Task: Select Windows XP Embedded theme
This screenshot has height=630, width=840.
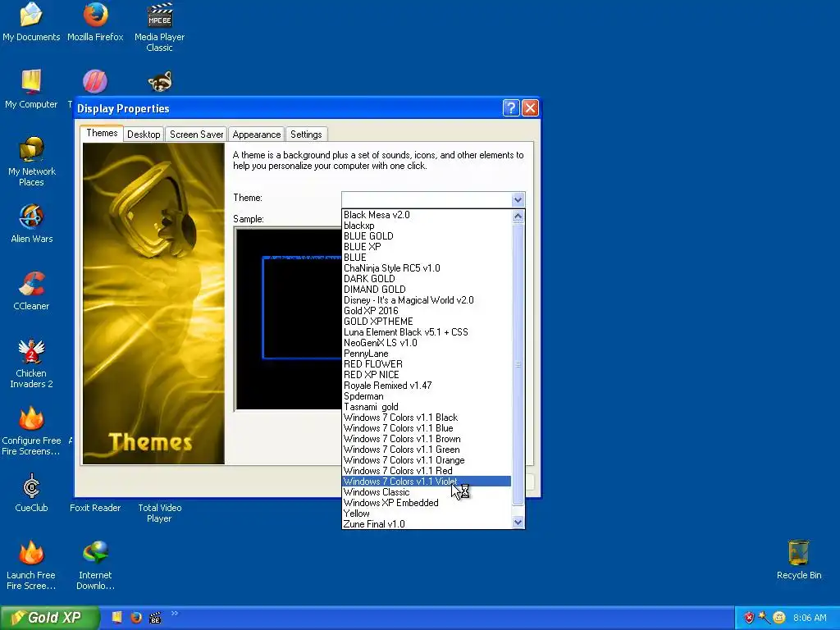Action: pos(427,503)
